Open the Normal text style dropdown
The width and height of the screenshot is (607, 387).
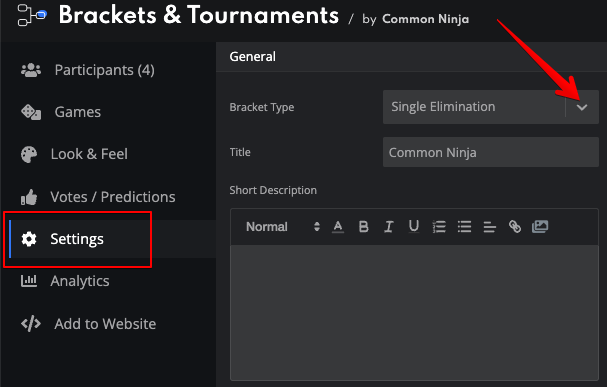pyautogui.click(x=283, y=226)
